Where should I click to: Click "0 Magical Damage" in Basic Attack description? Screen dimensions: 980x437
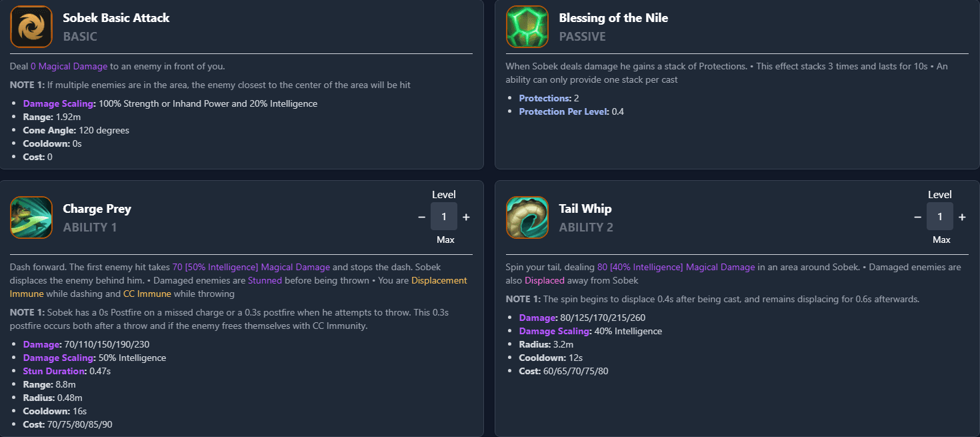coord(69,66)
